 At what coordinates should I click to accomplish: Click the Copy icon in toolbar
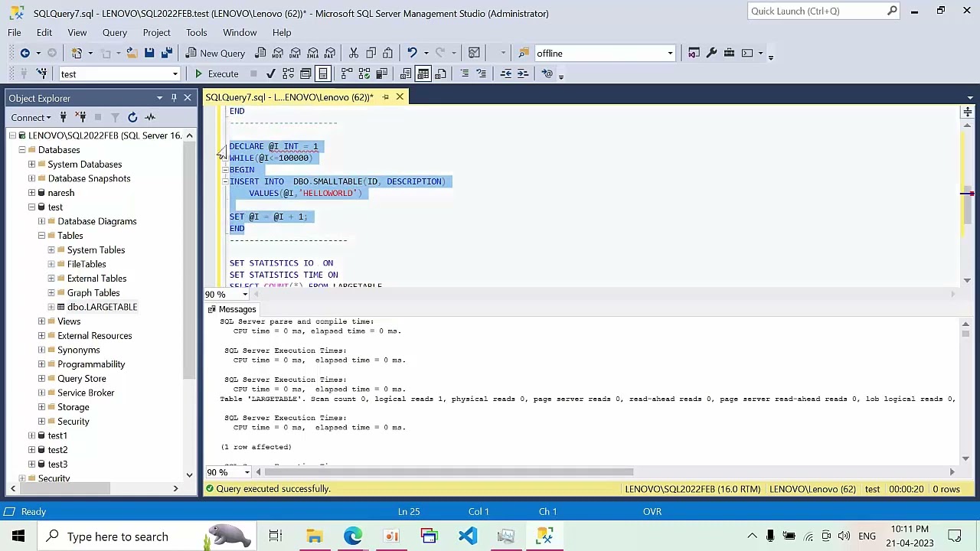tap(371, 53)
